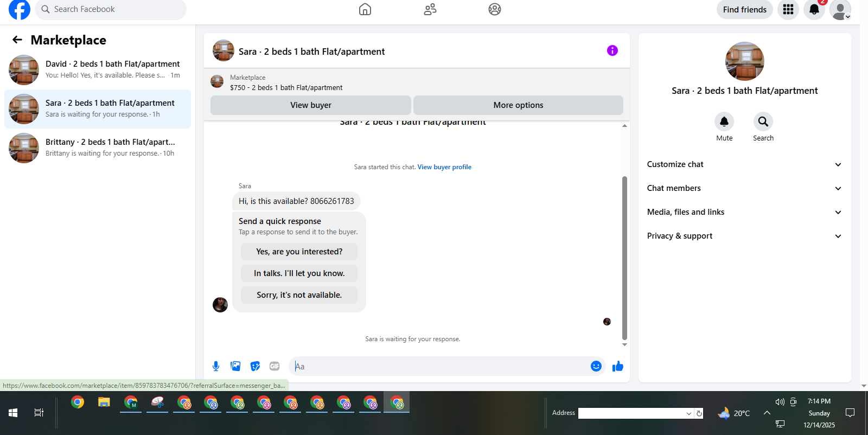Choose a sticker icon in composer

click(x=255, y=366)
